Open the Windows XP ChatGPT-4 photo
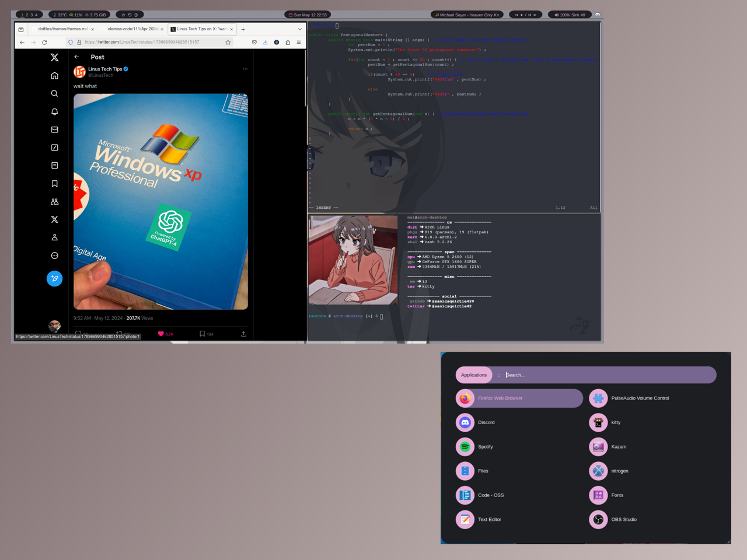747x560 pixels. (160, 201)
